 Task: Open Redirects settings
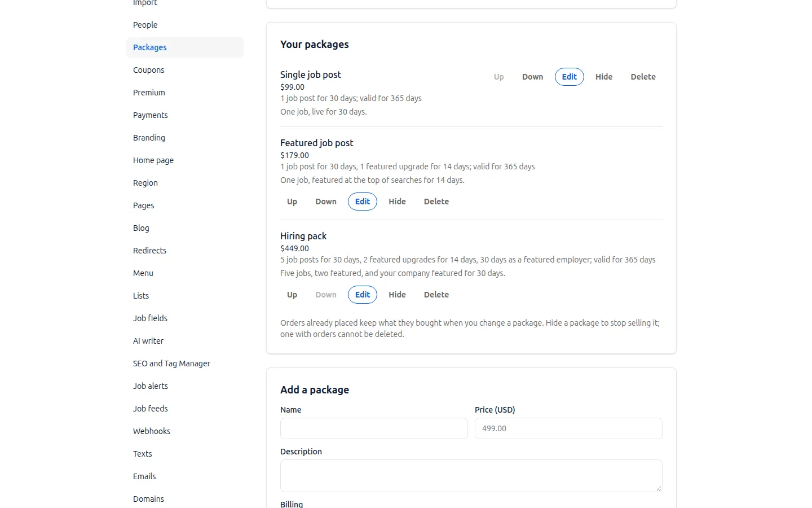pyautogui.click(x=185, y=251)
